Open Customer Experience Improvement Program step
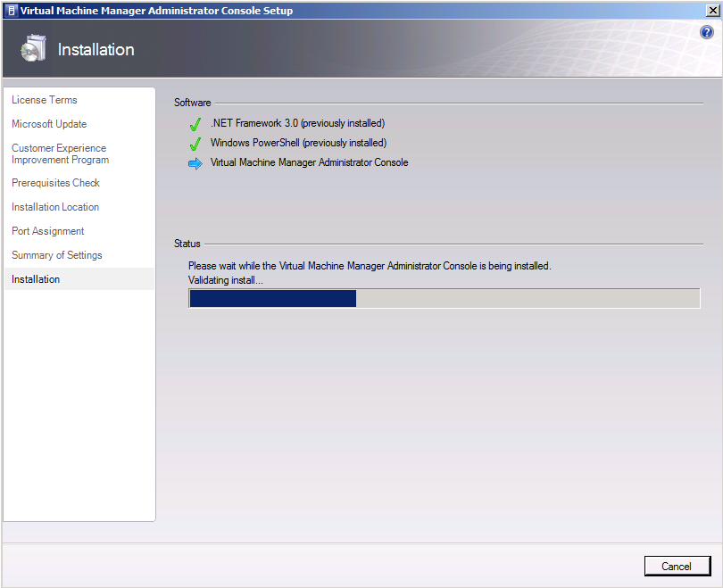Viewport: 723px width, 588px height. pyautogui.click(x=61, y=153)
